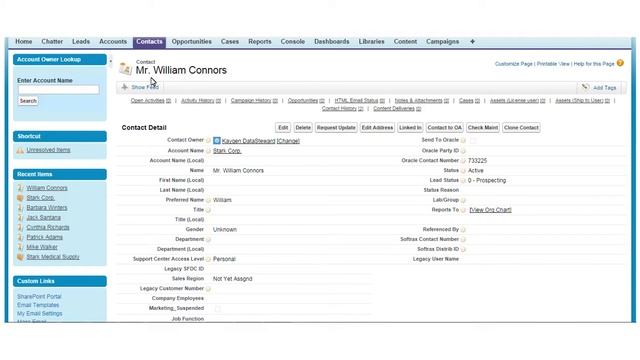
Task: Click the Delete button
Action: (303, 128)
